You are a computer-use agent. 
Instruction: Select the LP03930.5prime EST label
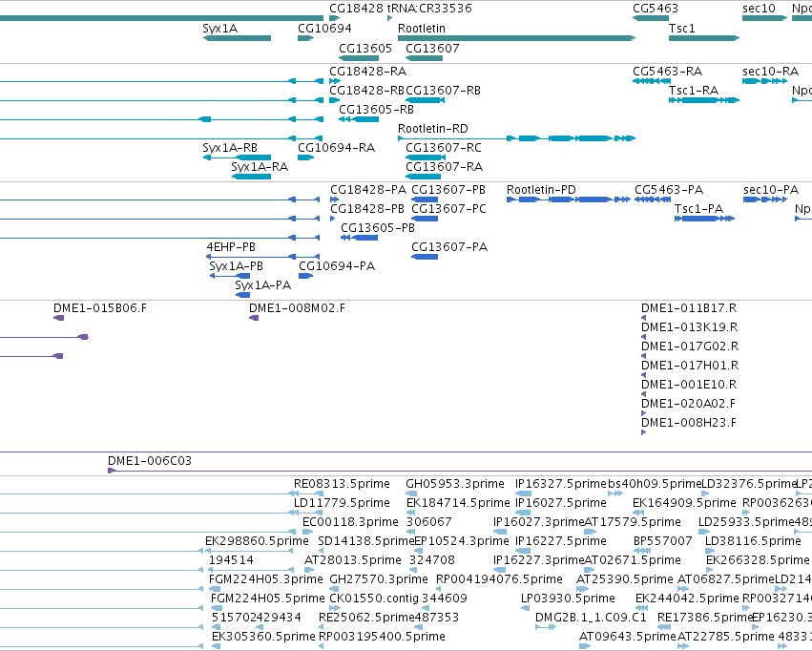pyautogui.click(x=568, y=598)
